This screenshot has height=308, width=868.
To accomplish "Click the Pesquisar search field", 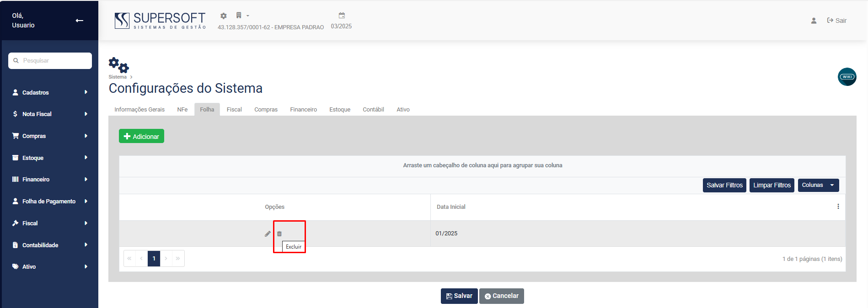I will point(50,61).
